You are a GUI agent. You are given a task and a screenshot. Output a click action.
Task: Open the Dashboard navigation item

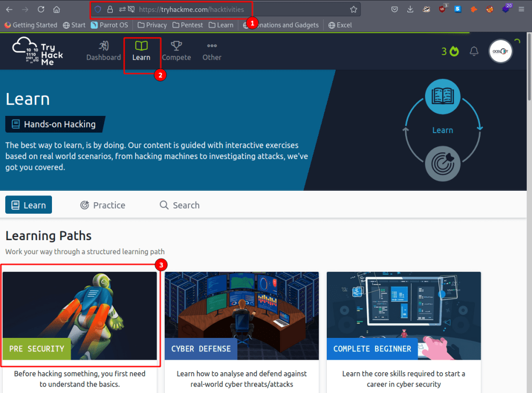103,51
